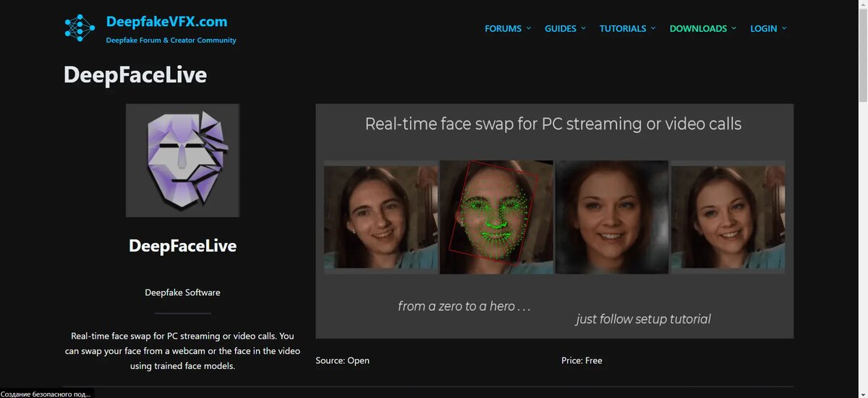Click the DeepFaceLive purple mask logo image

(x=182, y=160)
